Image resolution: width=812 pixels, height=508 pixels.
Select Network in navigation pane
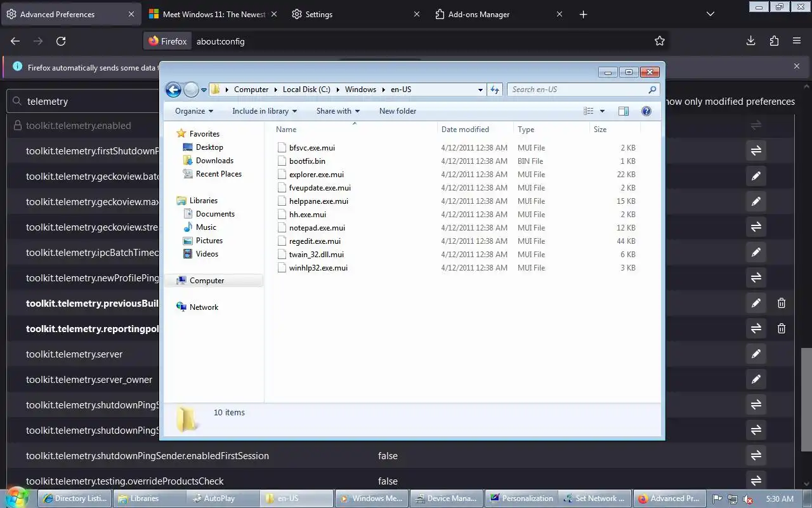[x=204, y=307]
